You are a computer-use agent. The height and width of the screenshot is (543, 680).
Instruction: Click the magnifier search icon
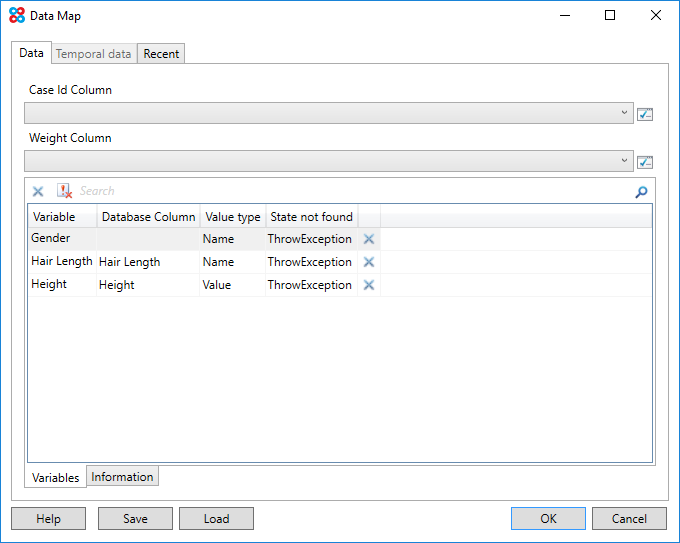[641, 192]
